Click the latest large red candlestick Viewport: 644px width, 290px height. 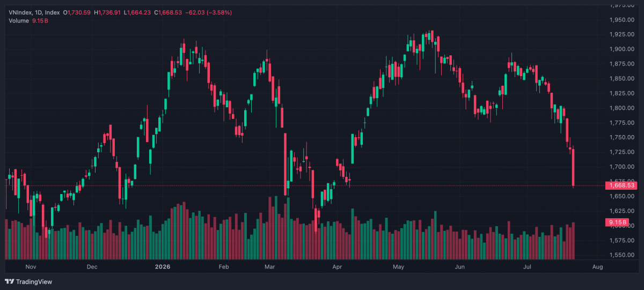coord(574,168)
